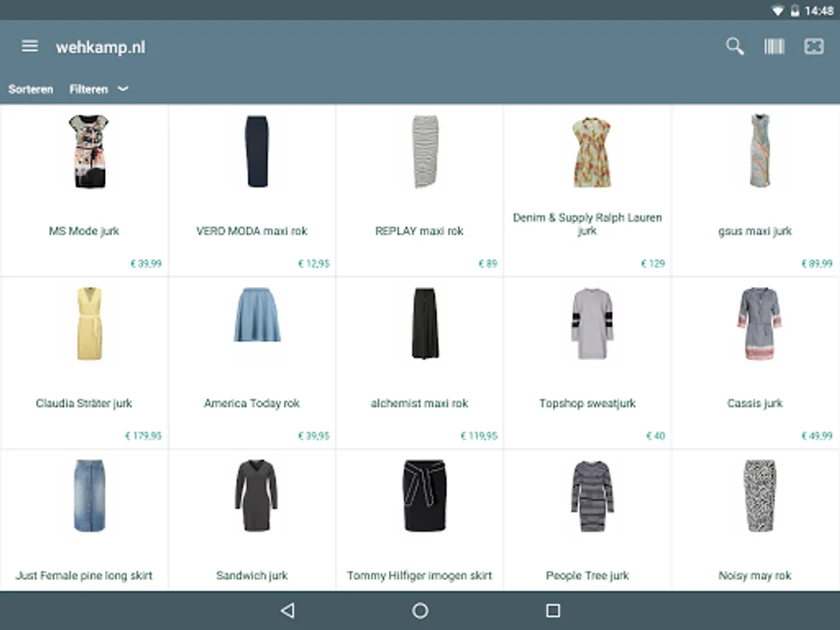Select 'Denim & Supply Ralph Lauren jurk' title

587,224
